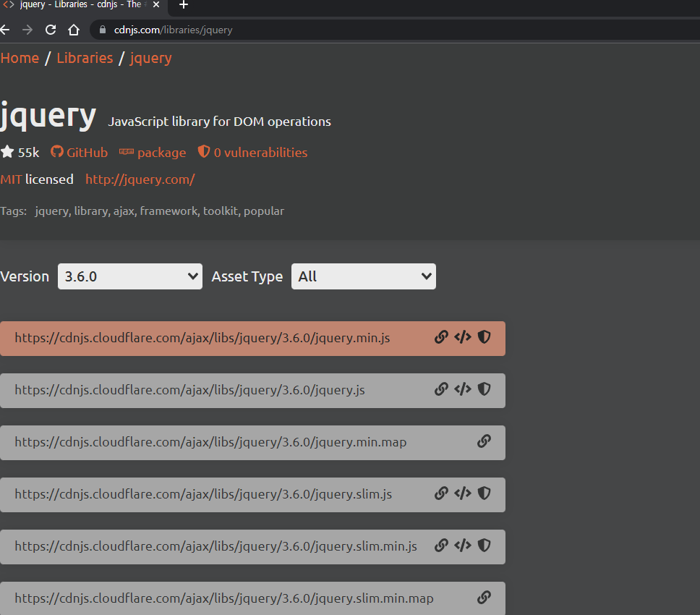Click the browser back arrow
The image size is (700, 615).
5,30
